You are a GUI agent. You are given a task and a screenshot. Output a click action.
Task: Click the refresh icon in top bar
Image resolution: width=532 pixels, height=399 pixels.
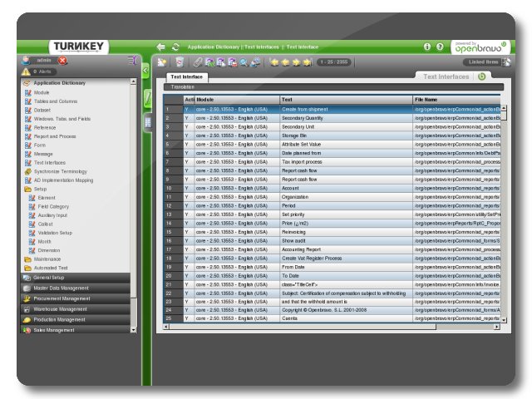coord(175,47)
